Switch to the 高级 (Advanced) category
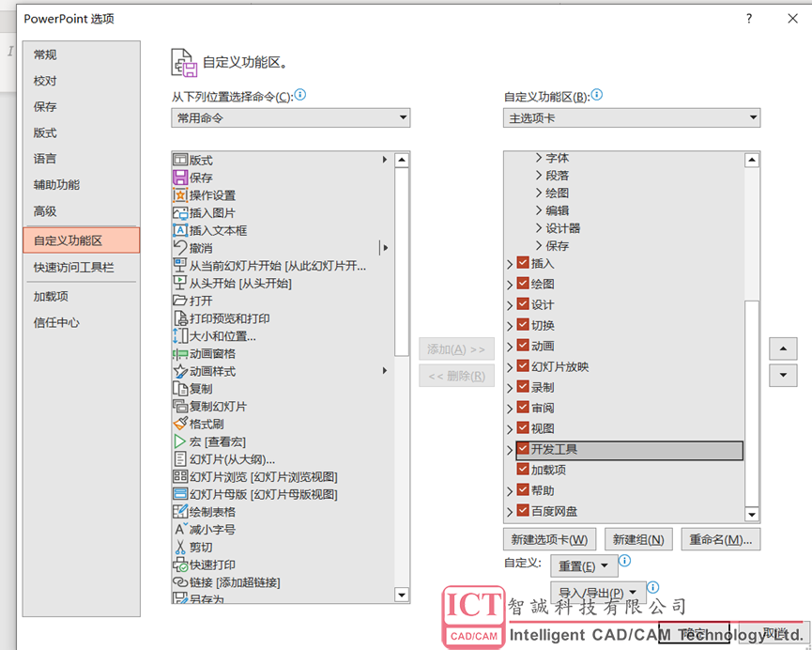Screen dimensions: 812x650 [x=45, y=211]
